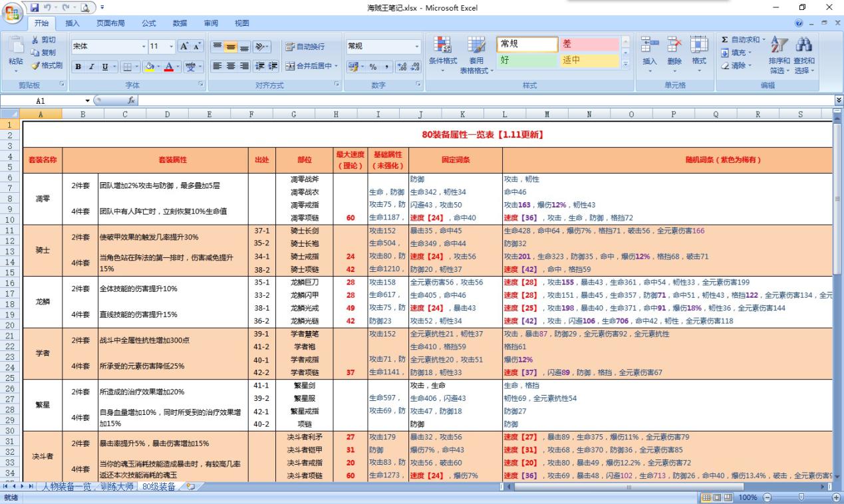Open the font size 11 dropdown

[x=171, y=47]
